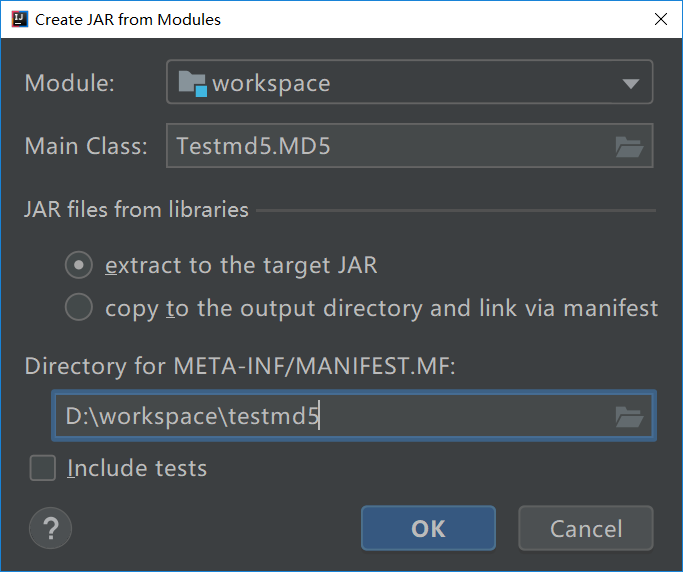Select the "extract to the target JAR" option

click(x=79, y=266)
